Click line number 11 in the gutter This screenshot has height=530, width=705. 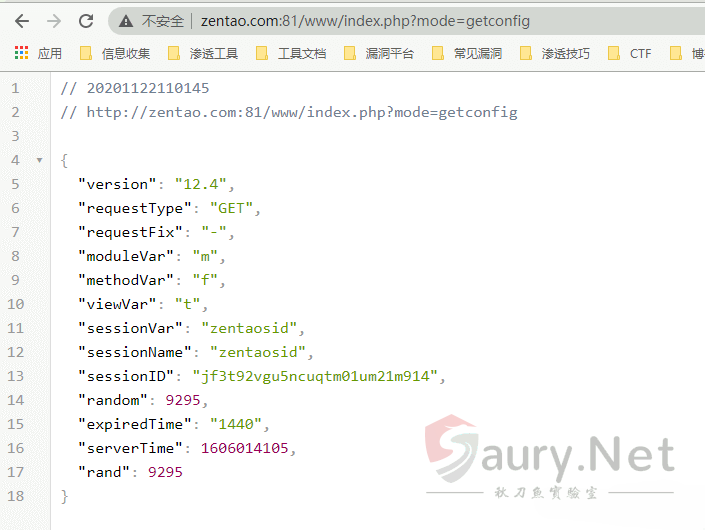click(15, 328)
